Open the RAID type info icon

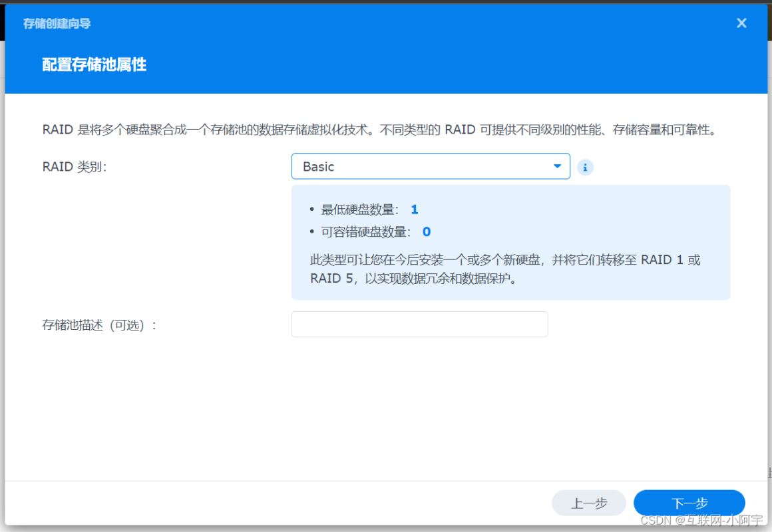pyautogui.click(x=585, y=168)
